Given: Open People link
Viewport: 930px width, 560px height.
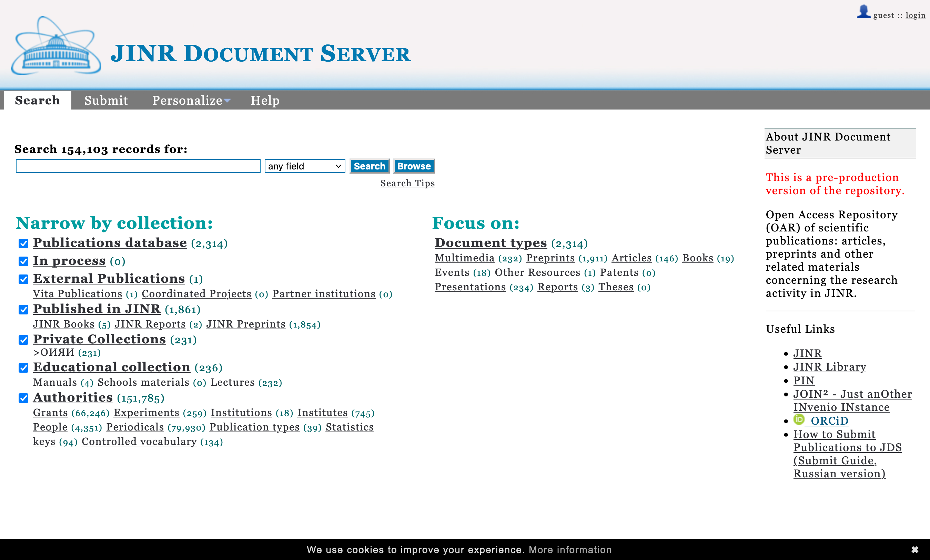Looking at the screenshot, I should pyautogui.click(x=50, y=427).
